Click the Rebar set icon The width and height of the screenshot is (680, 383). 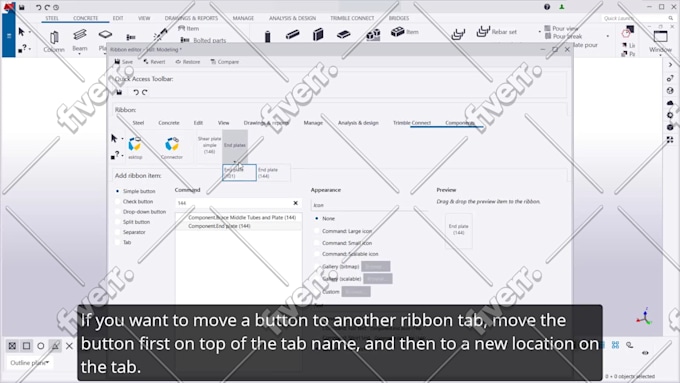coord(483,32)
